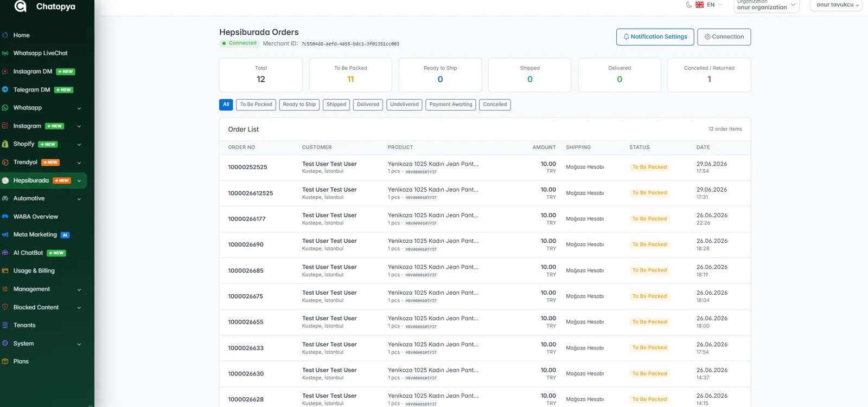
Task: Select the All filter tab
Action: pos(226,105)
